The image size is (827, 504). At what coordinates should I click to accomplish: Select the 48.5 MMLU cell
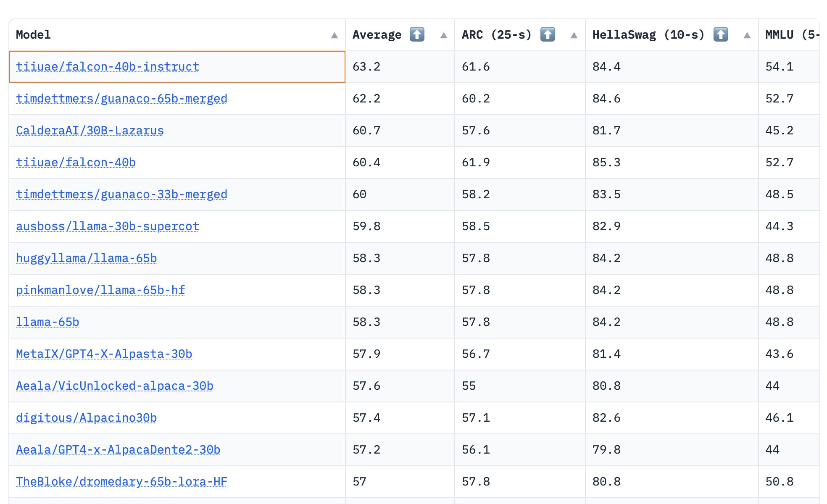[x=789, y=194]
